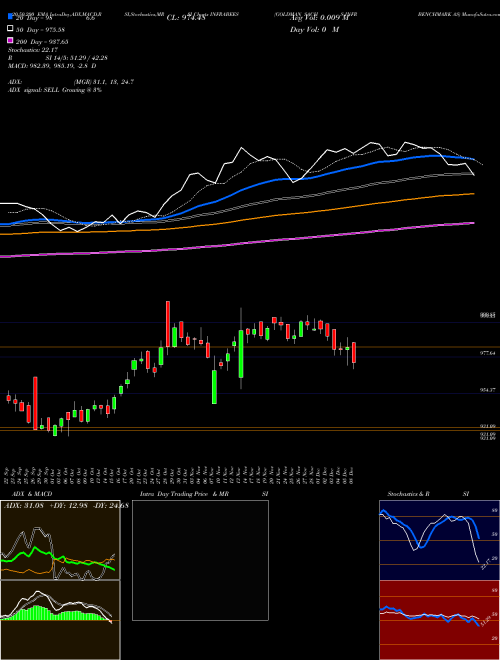Open the empty intraday price chart panel
Image resolution: width=500 pixels, height=660 pixels.
200,560
